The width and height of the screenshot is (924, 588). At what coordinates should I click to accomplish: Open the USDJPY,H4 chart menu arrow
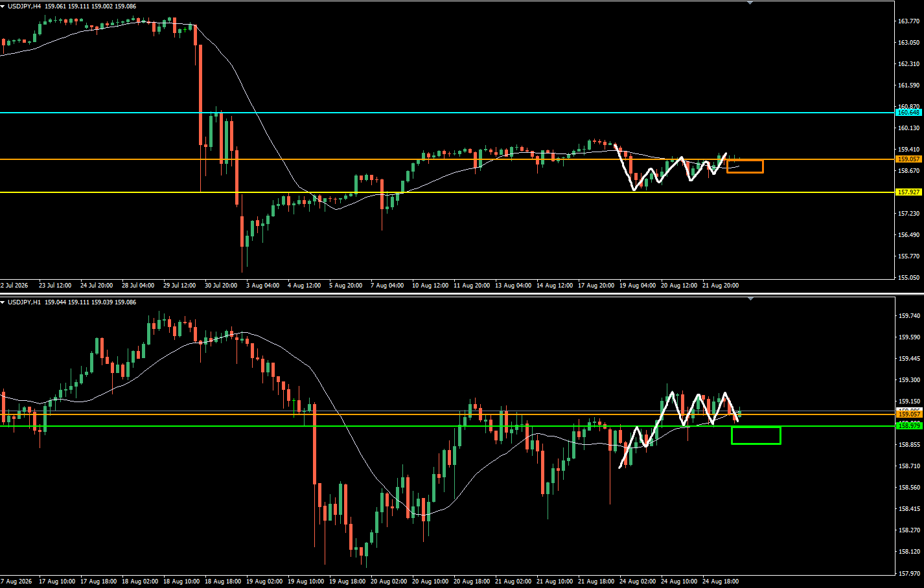pyautogui.click(x=3, y=6)
